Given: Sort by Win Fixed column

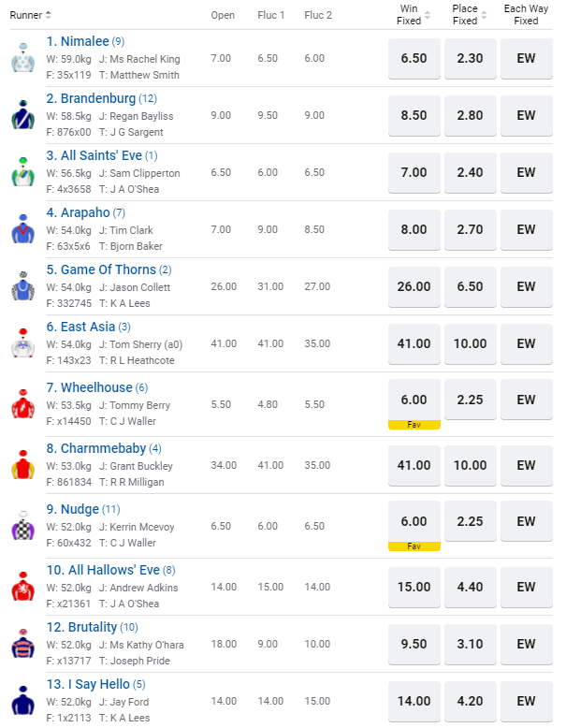Looking at the screenshot, I should coord(428,15).
